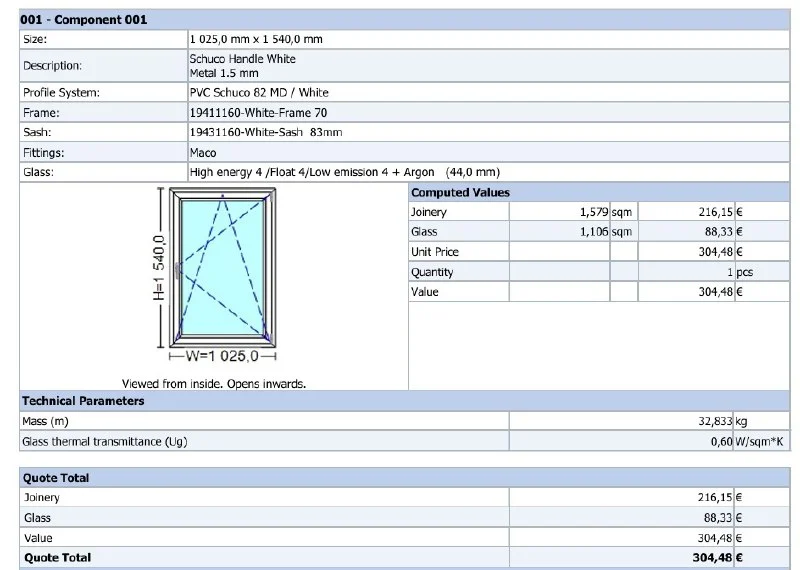Click the frame value 19411160-White-Frame 70

pyautogui.click(x=258, y=112)
